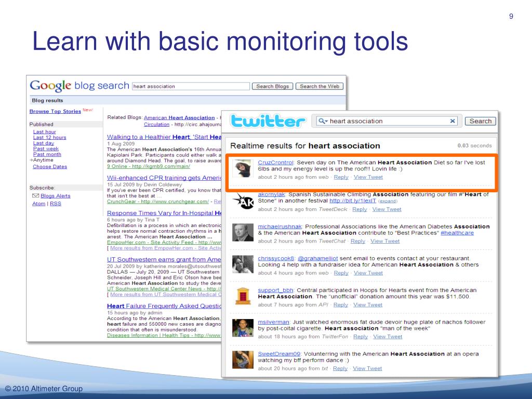
Task: Open the @grahamelliot mention
Action: 317,259
